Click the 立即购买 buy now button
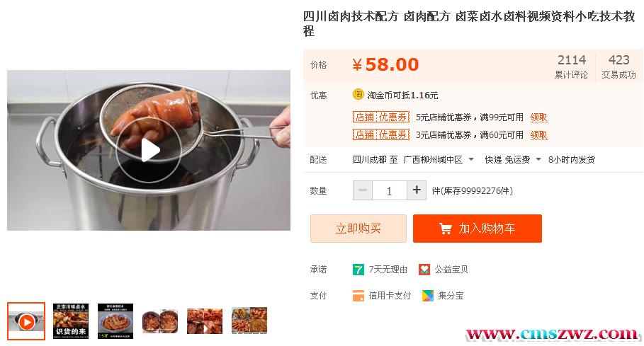 [x=358, y=229]
